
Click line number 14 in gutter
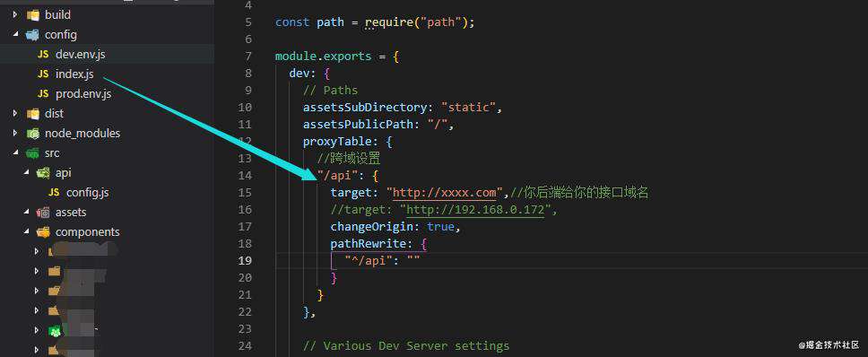(x=245, y=176)
